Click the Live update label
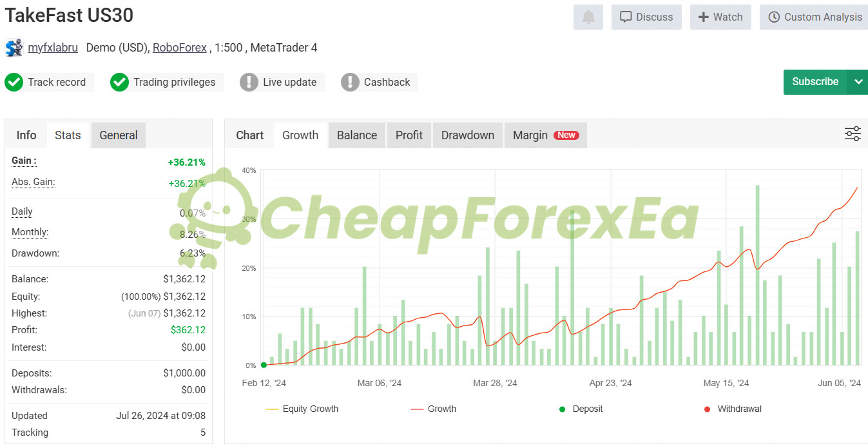 pos(289,82)
